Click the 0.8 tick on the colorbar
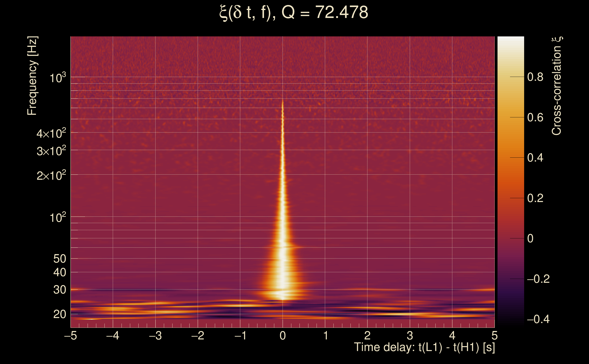The height and width of the screenshot is (364, 589). point(535,77)
